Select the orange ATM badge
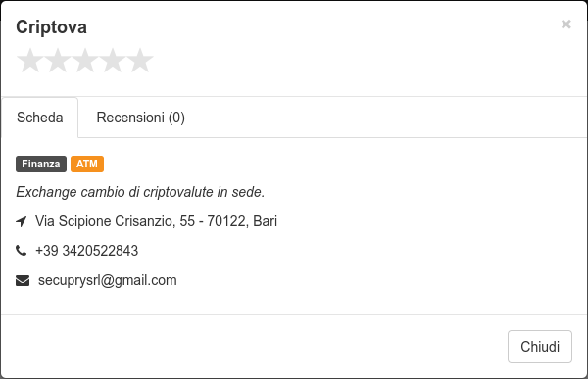 point(87,164)
